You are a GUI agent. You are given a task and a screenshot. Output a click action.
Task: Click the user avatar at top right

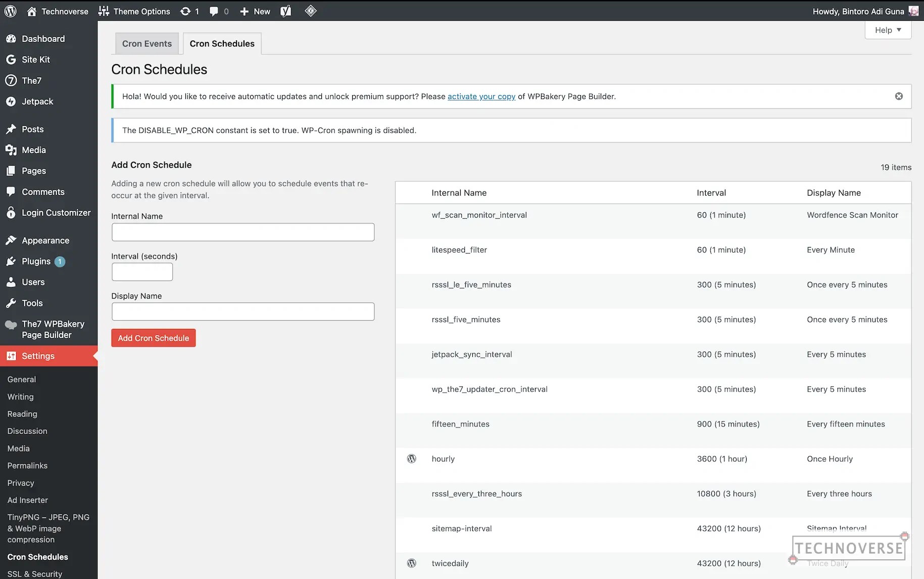(x=913, y=11)
